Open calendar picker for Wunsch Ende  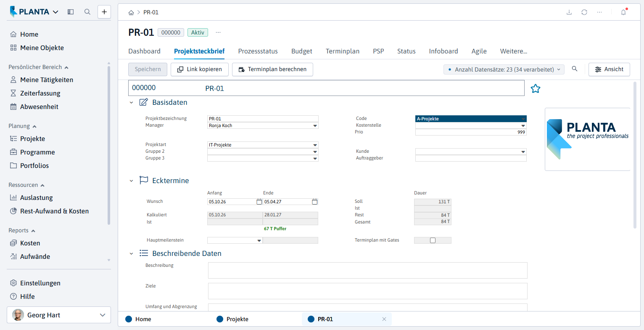pos(314,202)
